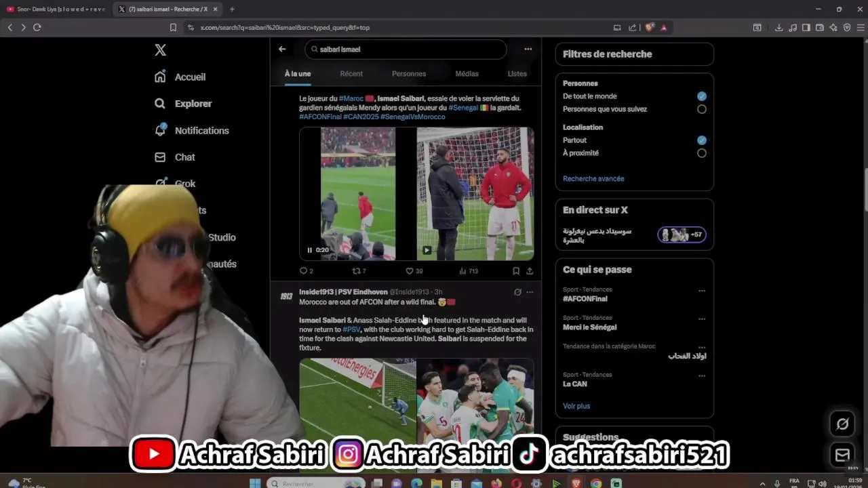Screen dimensions: 868x488
Task: Click Voir plus under trends
Action: (x=576, y=406)
